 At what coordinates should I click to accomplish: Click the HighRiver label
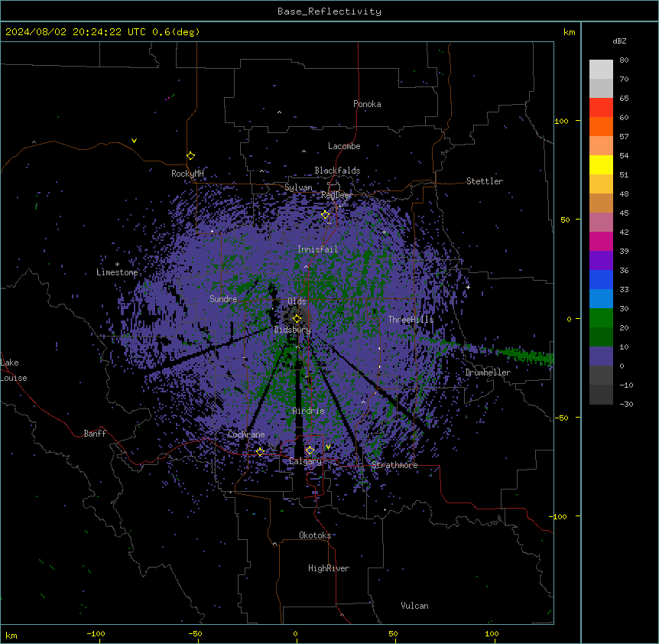(x=329, y=568)
